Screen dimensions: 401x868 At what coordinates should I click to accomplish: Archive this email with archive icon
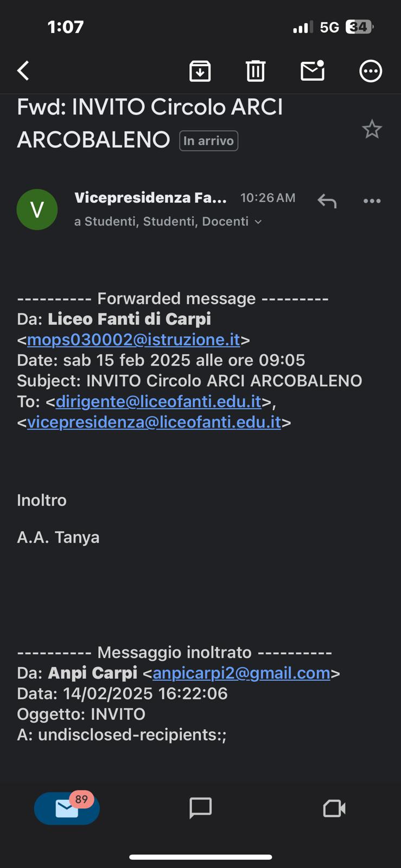[200, 71]
